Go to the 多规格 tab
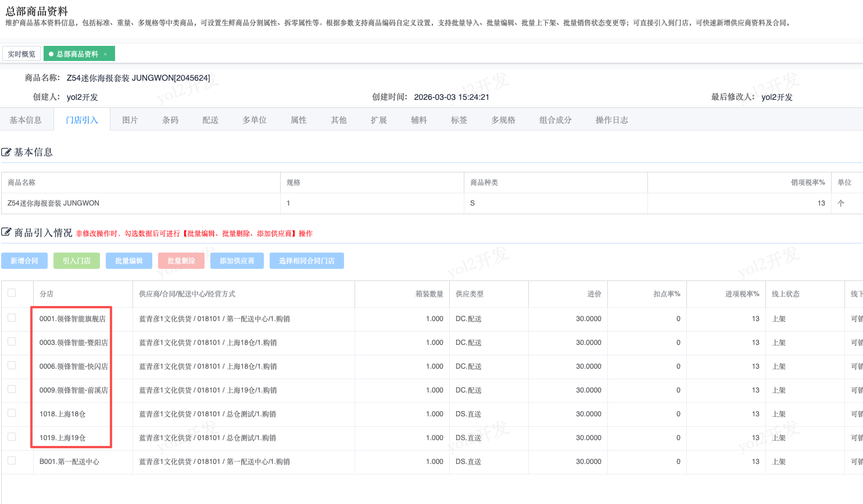The height and width of the screenshot is (504, 863). (x=503, y=120)
